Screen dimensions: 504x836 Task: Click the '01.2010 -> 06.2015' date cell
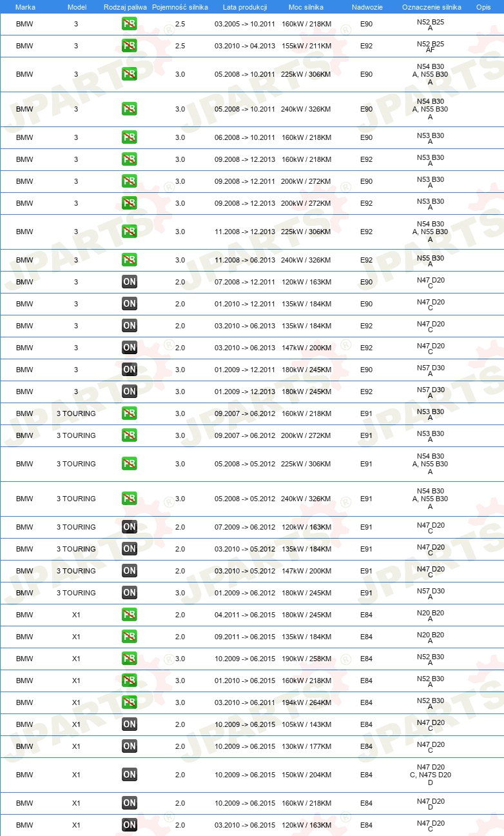point(245,681)
